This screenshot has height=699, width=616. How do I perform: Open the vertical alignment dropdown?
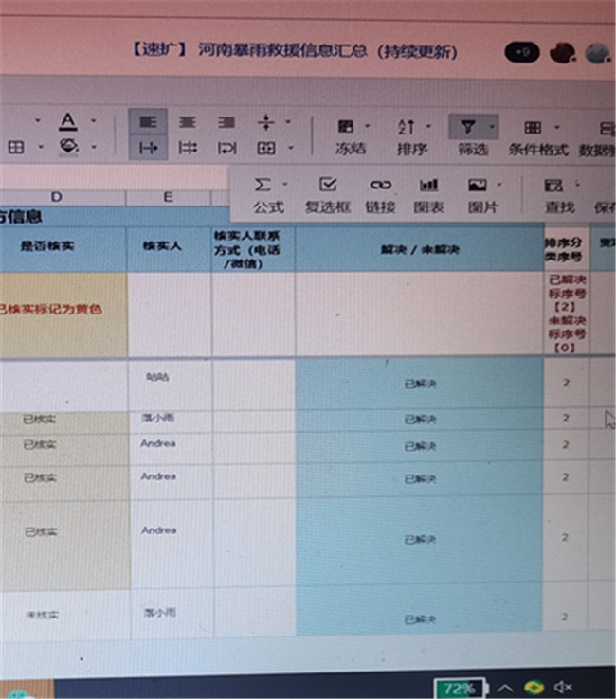click(x=288, y=122)
